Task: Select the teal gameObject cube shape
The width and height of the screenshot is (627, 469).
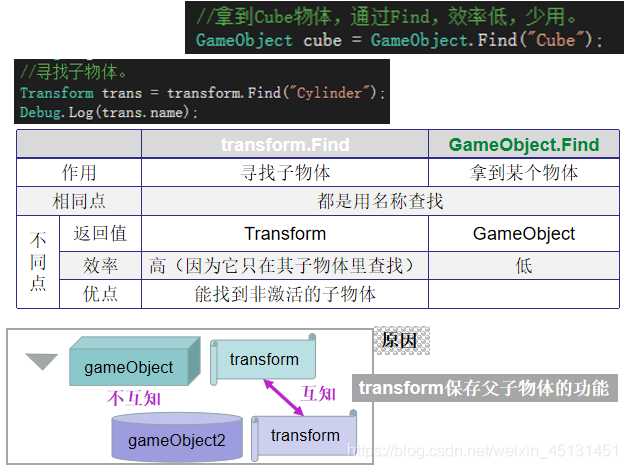Action: 135,361
